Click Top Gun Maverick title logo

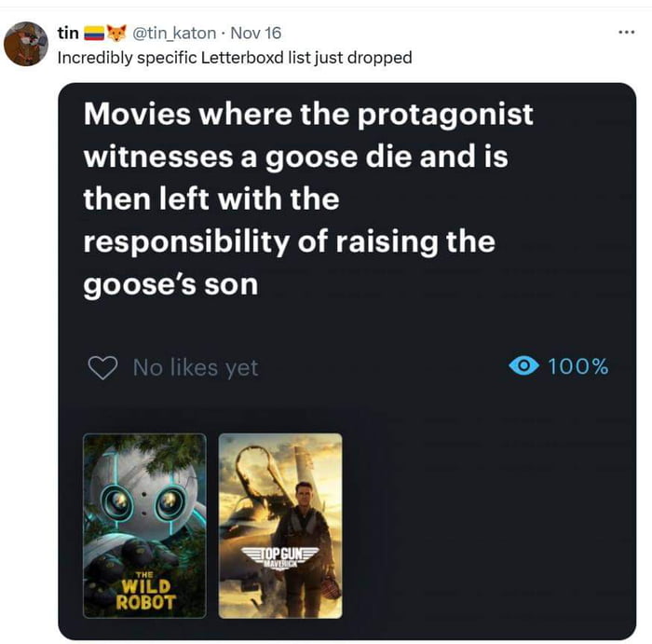(280, 557)
